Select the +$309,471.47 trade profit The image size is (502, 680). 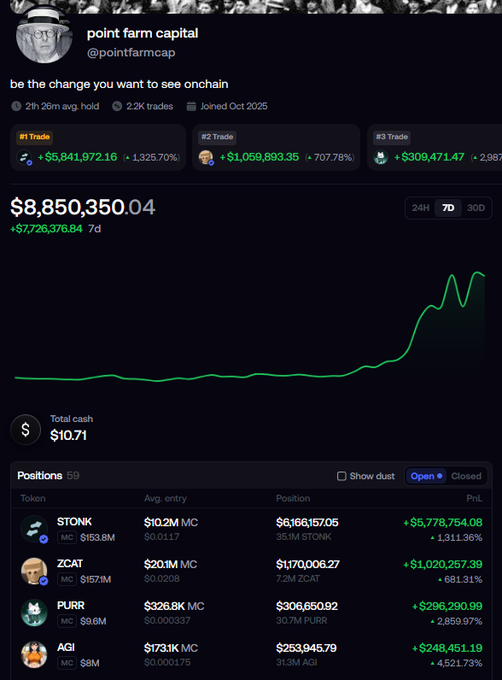click(x=429, y=157)
